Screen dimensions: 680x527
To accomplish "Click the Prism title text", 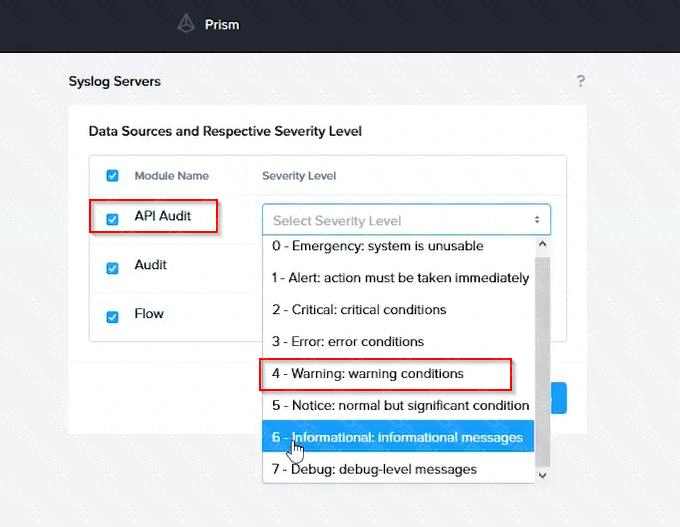I will pyautogui.click(x=222, y=24).
